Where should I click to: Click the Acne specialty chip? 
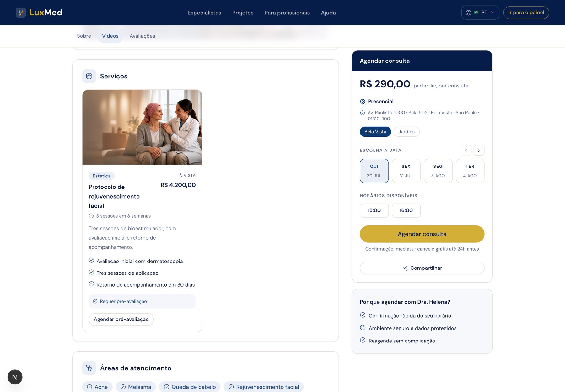click(97, 387)
